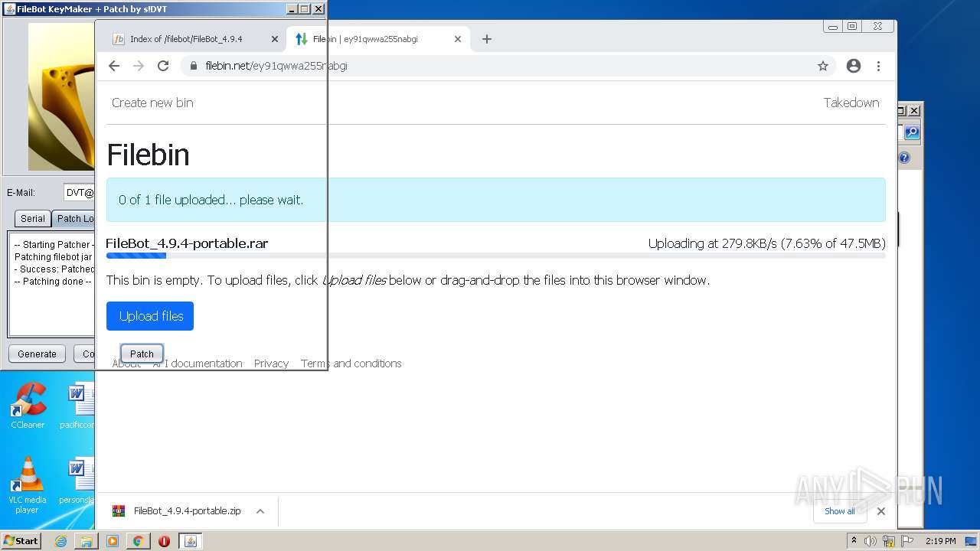Open the Privacy footer link

click(271, 364)
